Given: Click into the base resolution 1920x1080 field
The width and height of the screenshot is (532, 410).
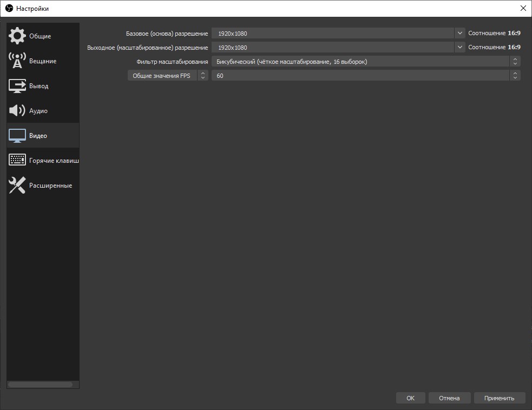Looking at the screenshot, I should (x=332, y=33).
